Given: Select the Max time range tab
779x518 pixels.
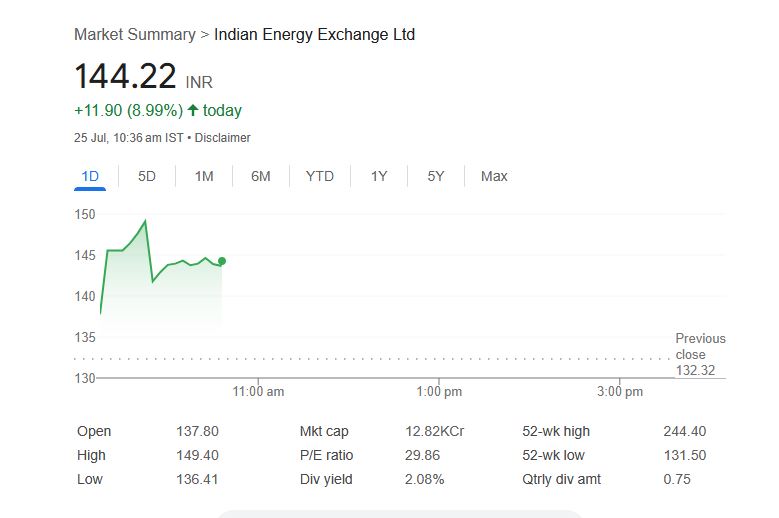Looking at the screenshot, I should click(x=494, y=176).
